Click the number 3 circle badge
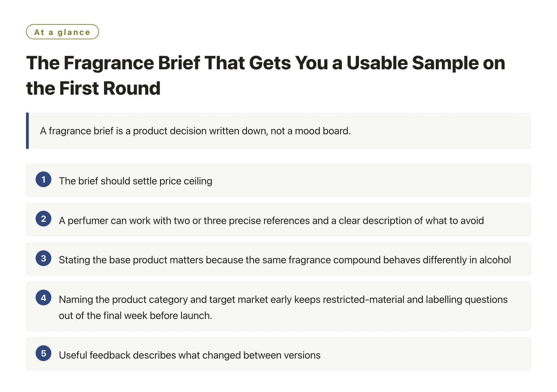The image size is (557, 392). pos(43,258)
